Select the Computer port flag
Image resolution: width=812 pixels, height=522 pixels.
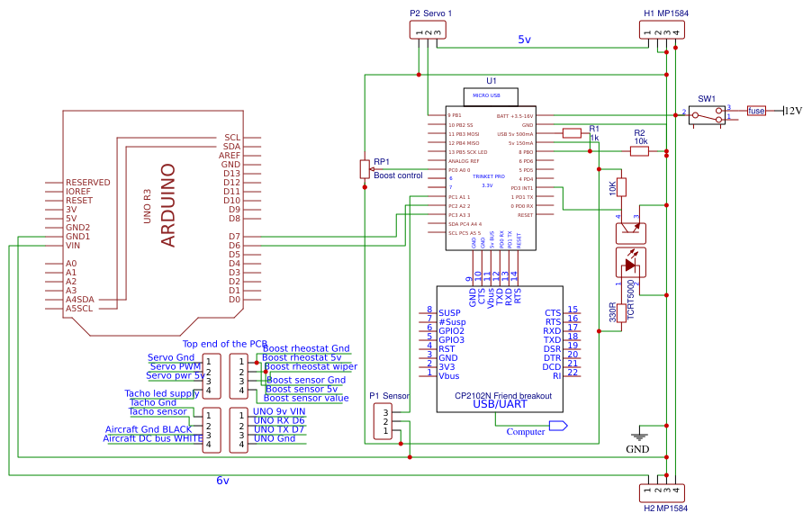558,425
